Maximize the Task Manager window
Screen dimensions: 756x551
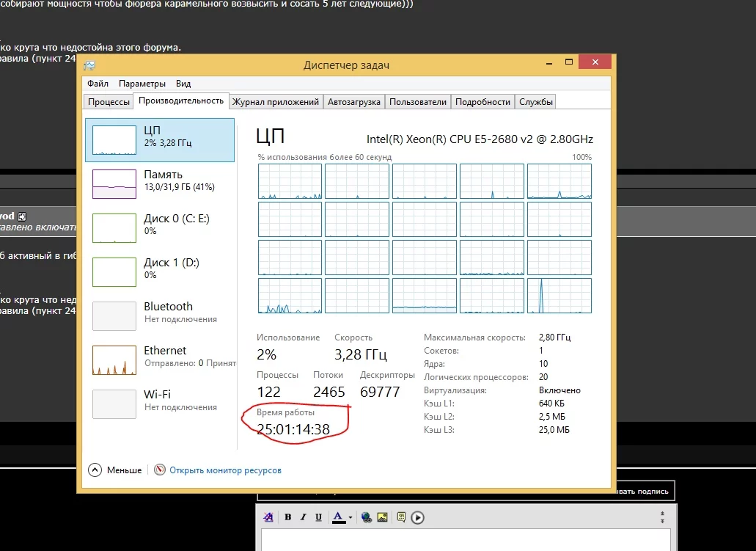pos(569,62)
